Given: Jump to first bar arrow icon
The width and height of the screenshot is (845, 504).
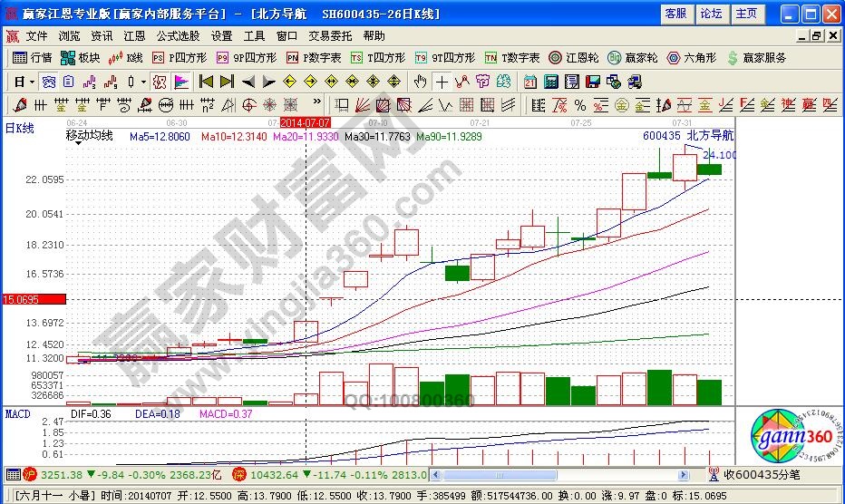Looking at the screenshot, I should pos(206,82).
